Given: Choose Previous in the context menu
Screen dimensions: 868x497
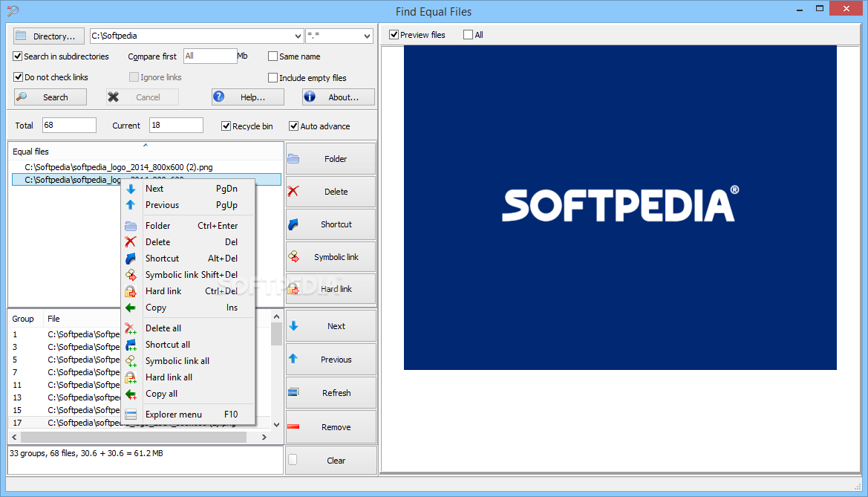Looking at the screenshot, I should tap(188, 205).
